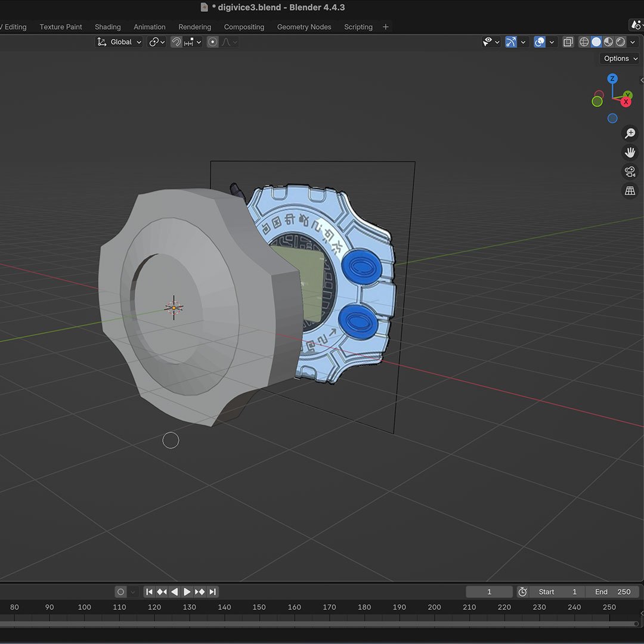Screen dimensions: 644x644
Task: Click the current frame field
Action: point(489,592)
